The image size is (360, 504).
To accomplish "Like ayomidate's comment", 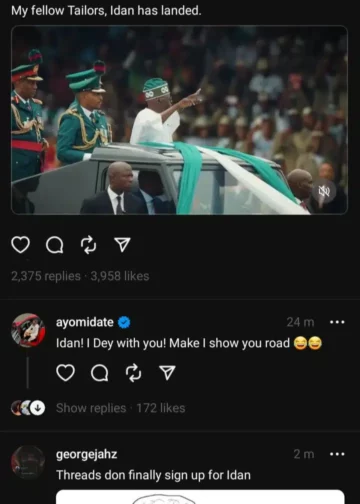I will click(x=65, y=373).
